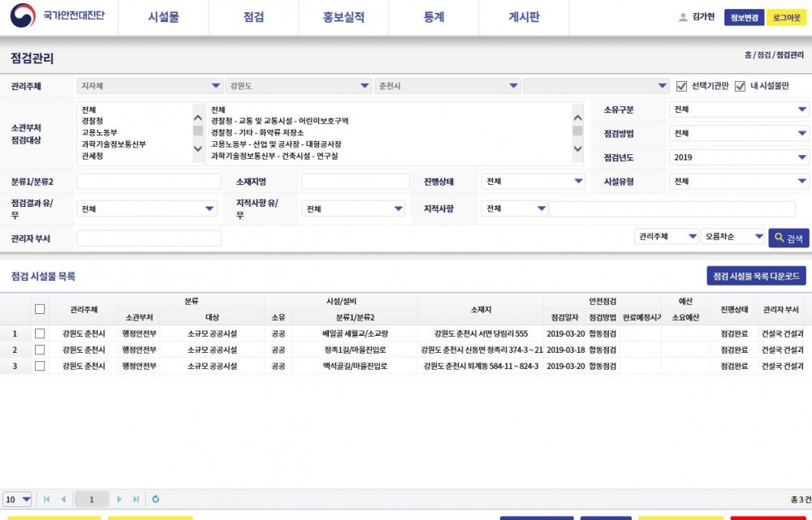Click the page number 1 field

(91, 499)
